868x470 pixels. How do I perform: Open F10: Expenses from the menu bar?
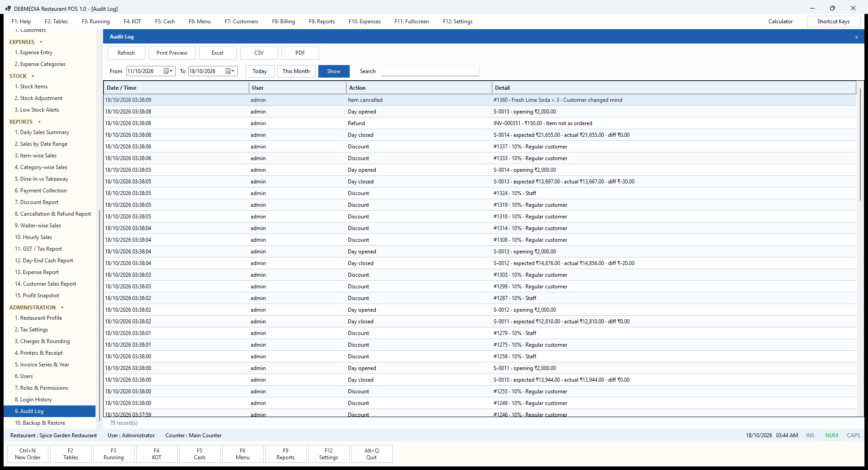(365, 22)
